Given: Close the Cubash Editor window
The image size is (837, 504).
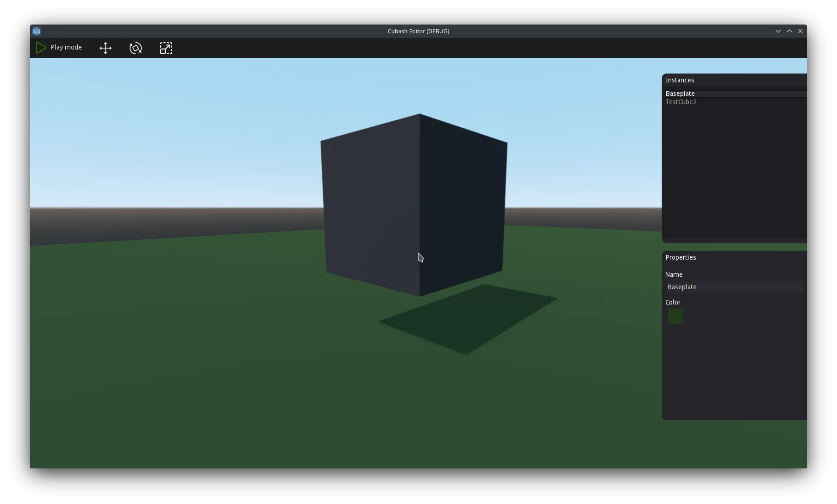Looking at the screenshot, I should pos(800,31).
